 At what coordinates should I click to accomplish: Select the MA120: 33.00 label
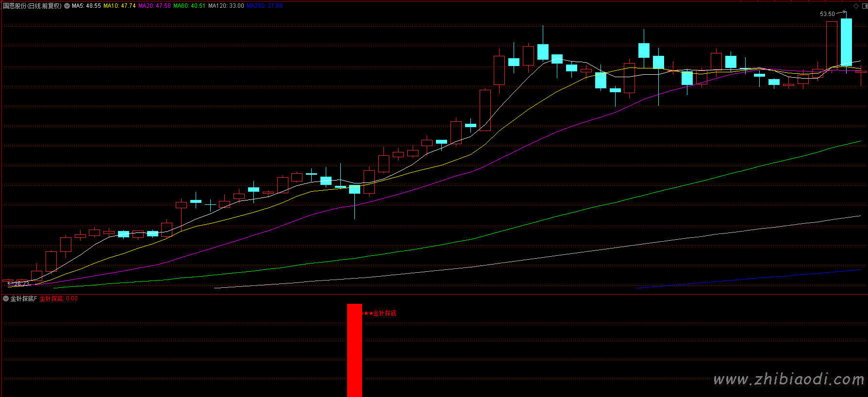(226, 6)
